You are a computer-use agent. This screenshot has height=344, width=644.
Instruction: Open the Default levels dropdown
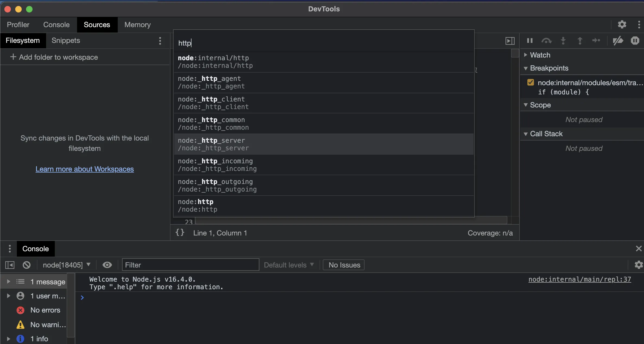289,265
